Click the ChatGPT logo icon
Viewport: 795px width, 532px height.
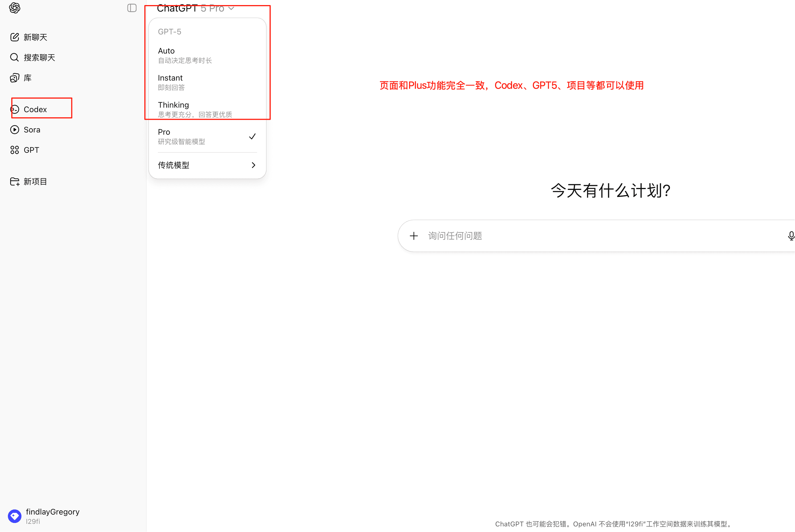15,8
